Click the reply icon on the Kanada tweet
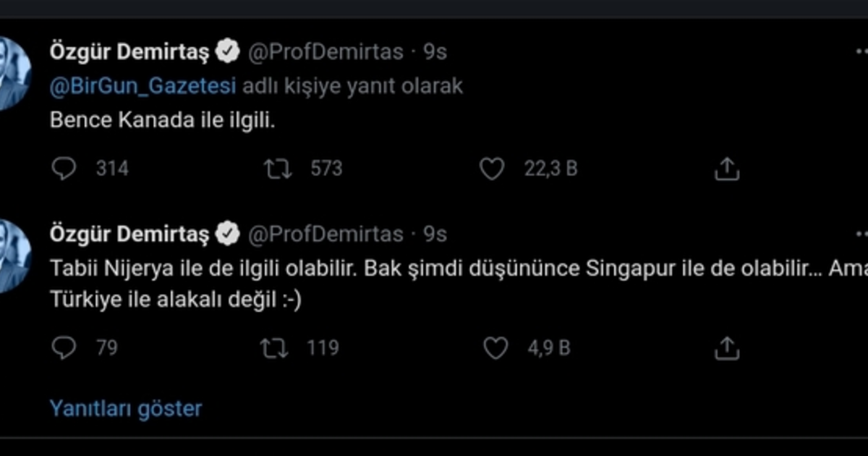The image size is (868, 456). [65, 169]
